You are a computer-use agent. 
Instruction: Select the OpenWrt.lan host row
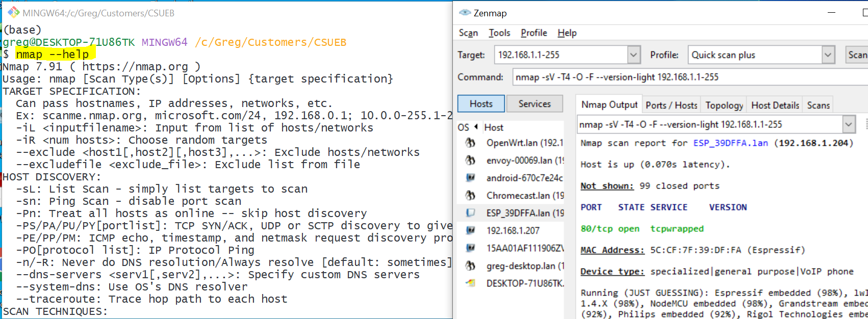tap(511, 143)
